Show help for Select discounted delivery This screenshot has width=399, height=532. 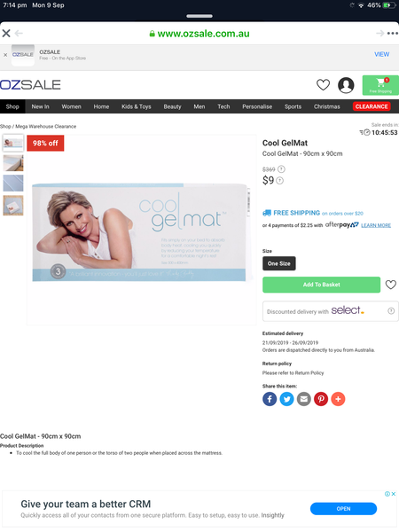point(391,311)
